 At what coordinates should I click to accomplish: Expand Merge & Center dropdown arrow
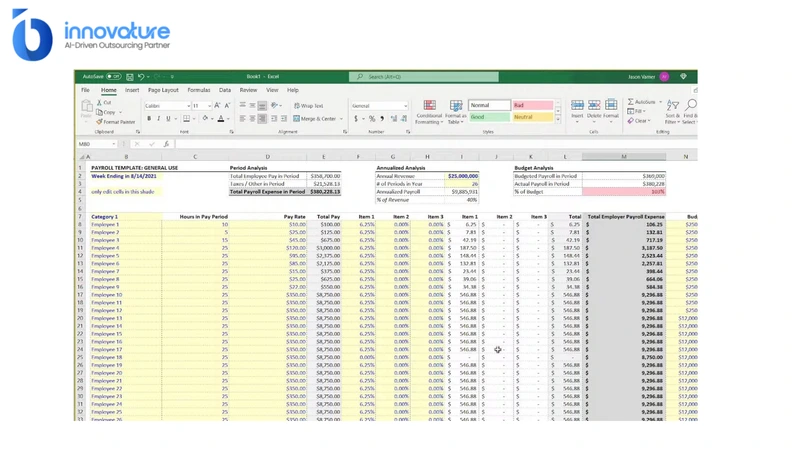tap(341, 119)
